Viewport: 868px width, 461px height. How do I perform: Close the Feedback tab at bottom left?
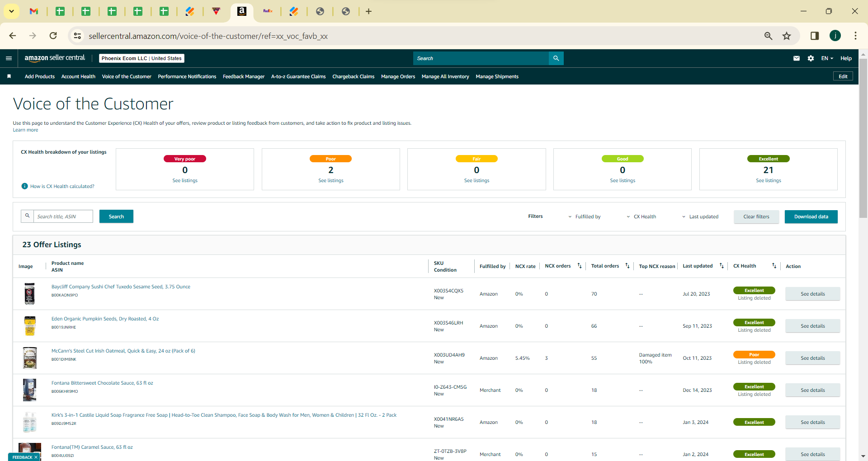click(36, 457)
